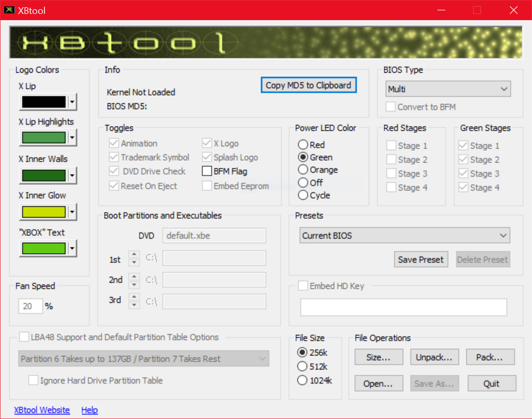The image size is (532, 419).
Task: Click the Embed HD Key text field
Action: click(x=403, y=307)
